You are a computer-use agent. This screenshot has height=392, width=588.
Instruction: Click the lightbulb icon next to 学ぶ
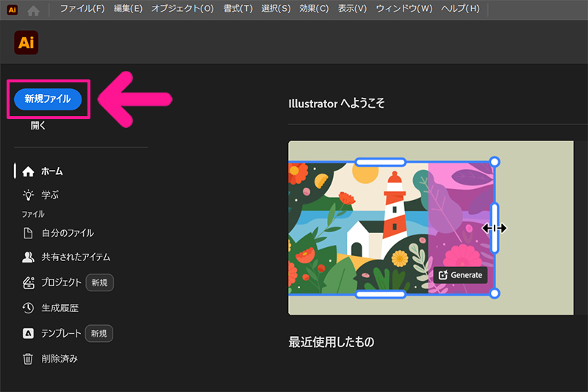28,195
